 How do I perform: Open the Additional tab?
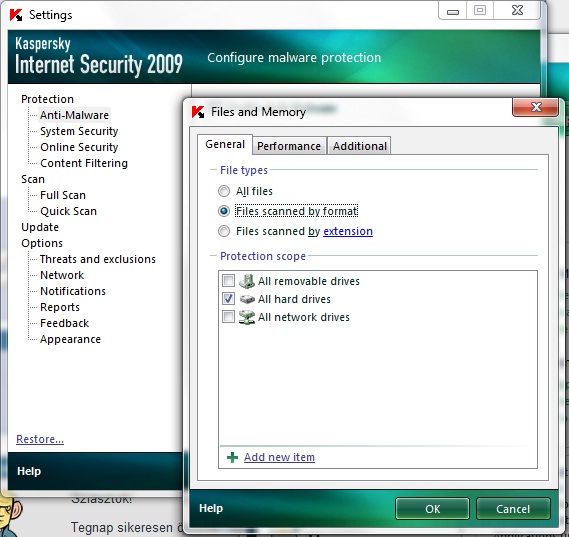point(359,146)
